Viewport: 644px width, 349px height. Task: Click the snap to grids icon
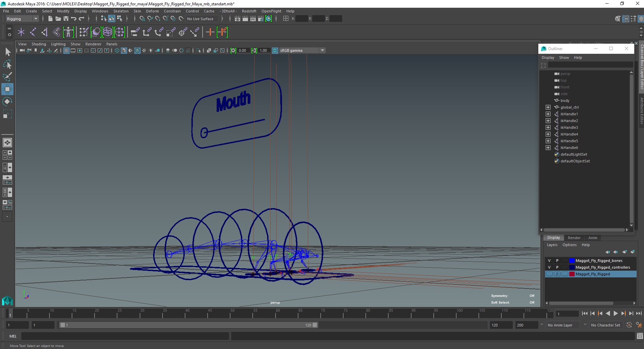(x=142, y=19)
